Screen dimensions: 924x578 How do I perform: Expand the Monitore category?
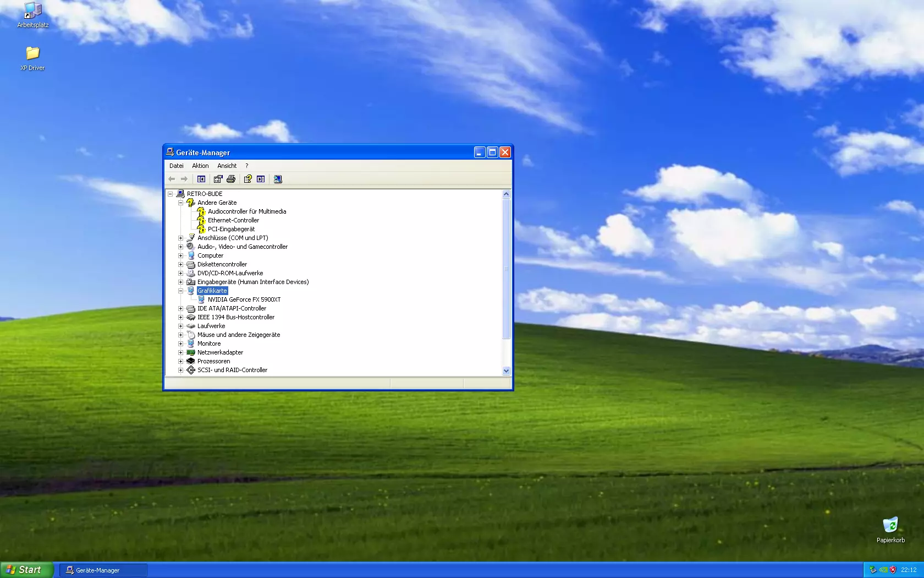coord(180,343)
